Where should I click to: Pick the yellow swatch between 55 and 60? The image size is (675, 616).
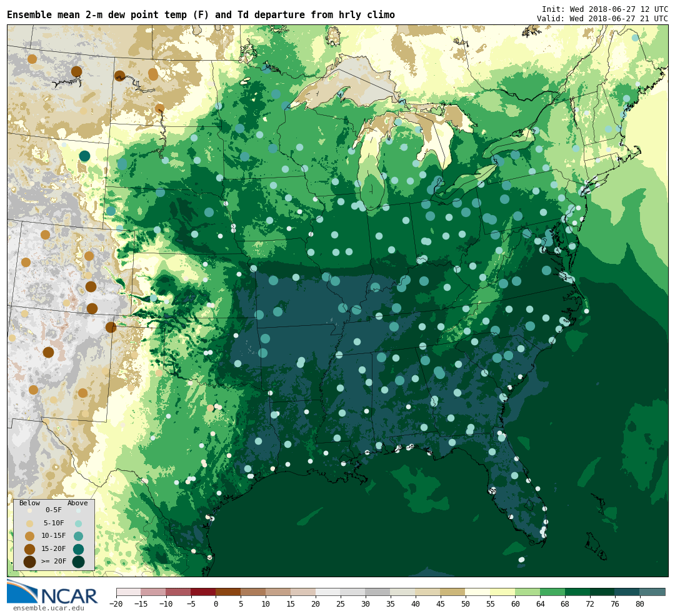[502, 592]
